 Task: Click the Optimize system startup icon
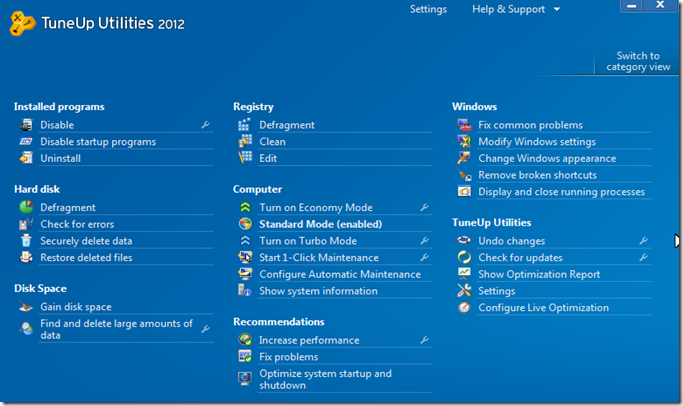tap(245, 378)
